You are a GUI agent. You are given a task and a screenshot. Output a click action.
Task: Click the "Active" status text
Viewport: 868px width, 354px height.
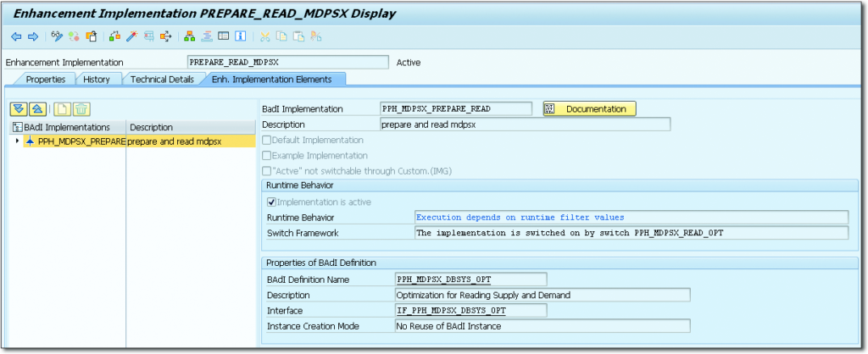coord(409,63)
